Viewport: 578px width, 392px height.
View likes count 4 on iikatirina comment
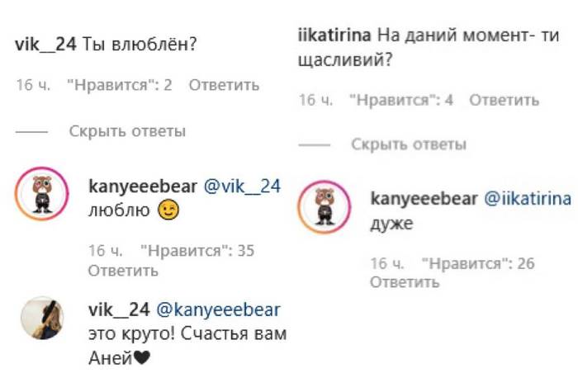pos(401,100)
